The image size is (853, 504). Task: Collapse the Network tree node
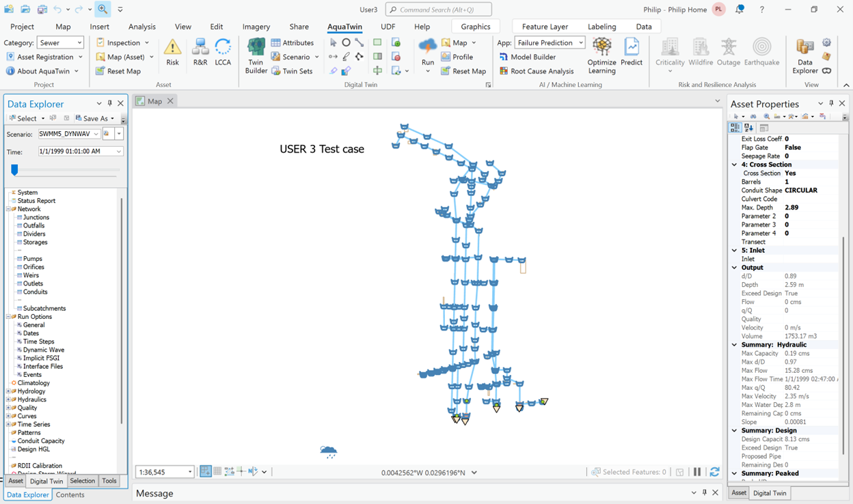point(8,209)
